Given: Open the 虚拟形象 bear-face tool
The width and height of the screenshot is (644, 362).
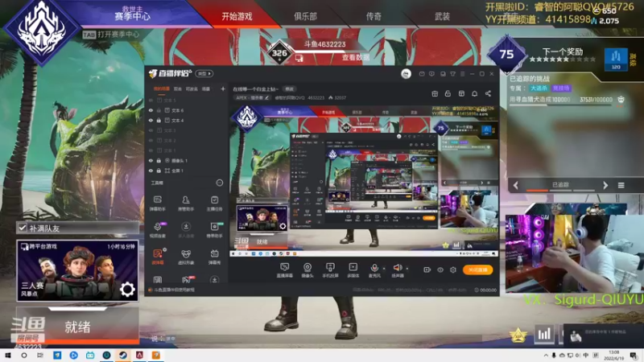Looking at the screenshot, I should tap(186, 257).
